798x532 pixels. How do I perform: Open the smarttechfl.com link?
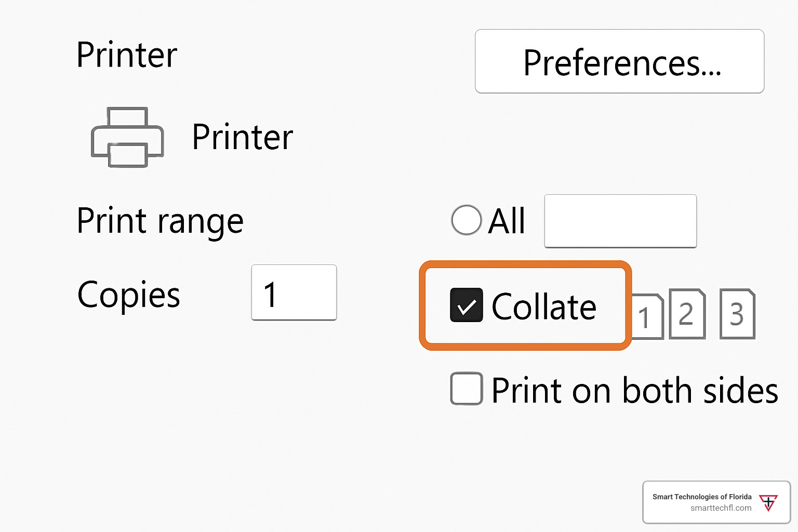click(x=721, y=508)
